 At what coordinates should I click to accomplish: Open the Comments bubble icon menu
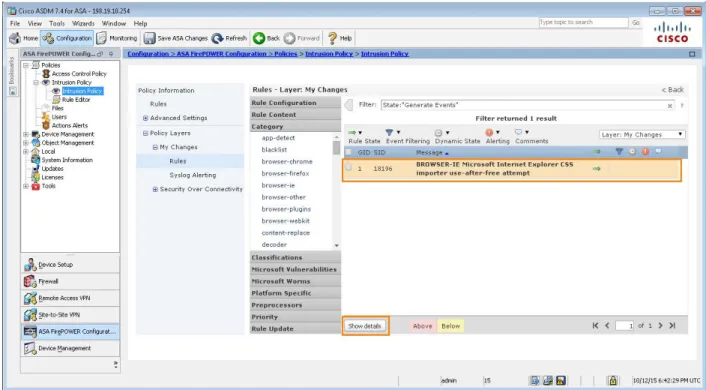click(521, 132)
